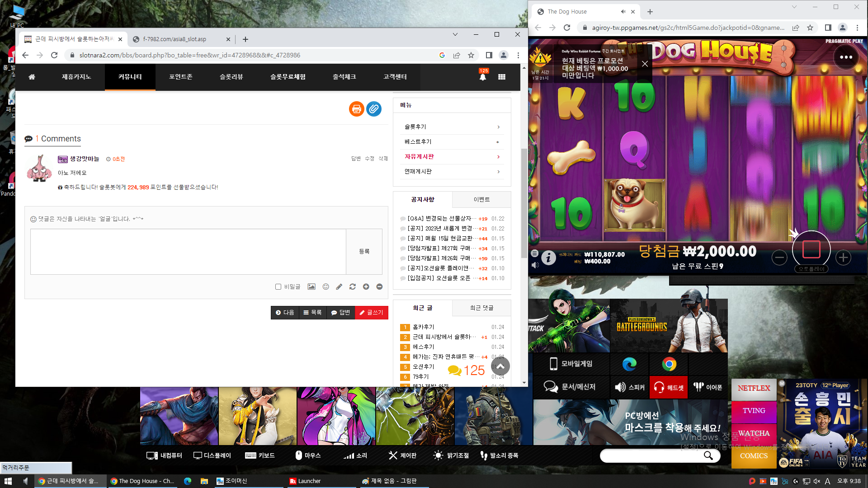The height and width of the screenshot is (488, 868).
Task: Click the home icon in site navigation
Action: (32, 77)
